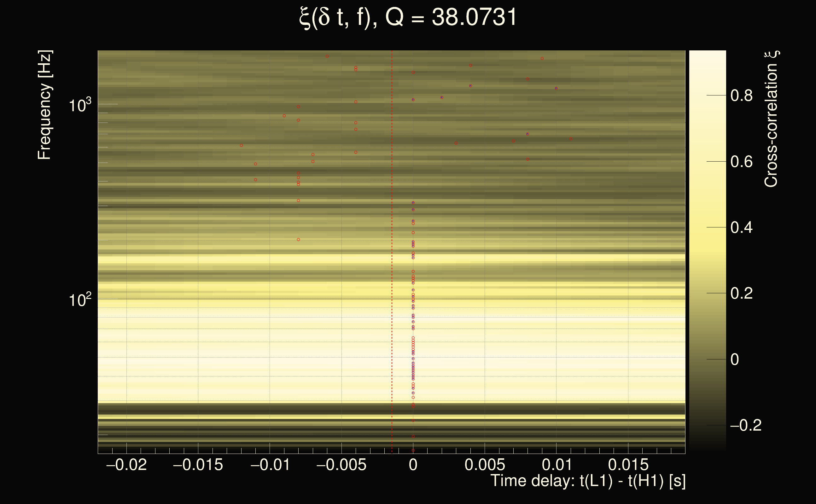Image resolution: width=816 pixels, height=504 pixels.
Task: Click the bottommost red marker at zero delay
Action: 413,450
